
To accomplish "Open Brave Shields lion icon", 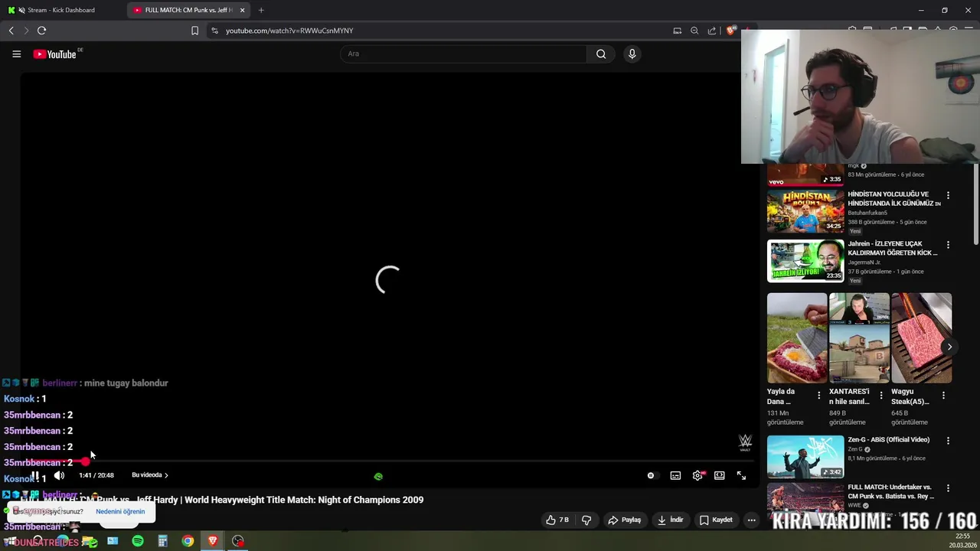I will (x=731, y=31).
